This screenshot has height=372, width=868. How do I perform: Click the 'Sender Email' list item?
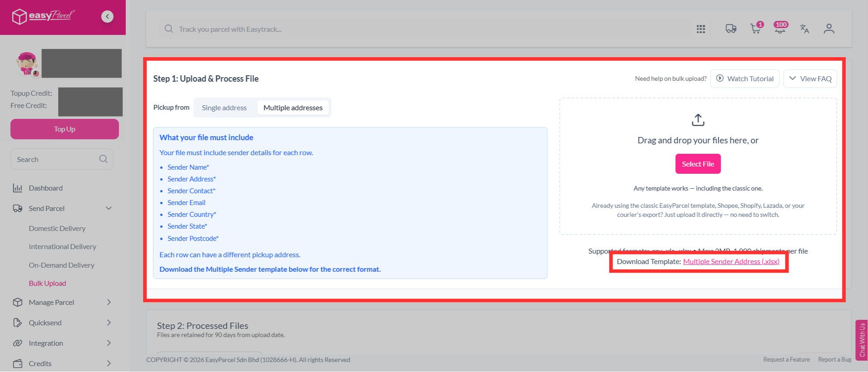click(x=186, y=202)
